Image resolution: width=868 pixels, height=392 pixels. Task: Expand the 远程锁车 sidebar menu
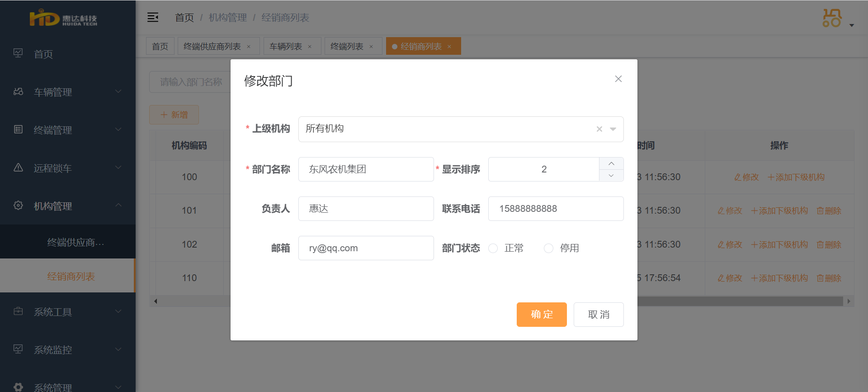click(x=68, y=168)
